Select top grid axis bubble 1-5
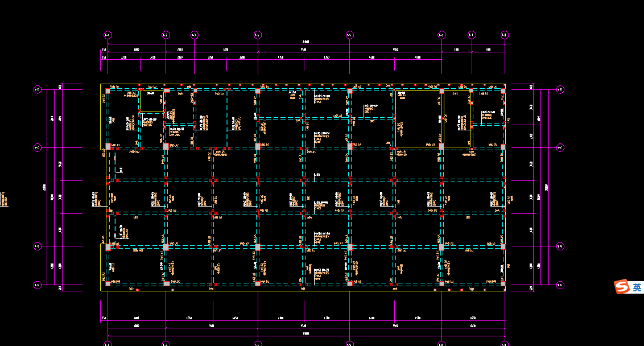 [349, 35]
